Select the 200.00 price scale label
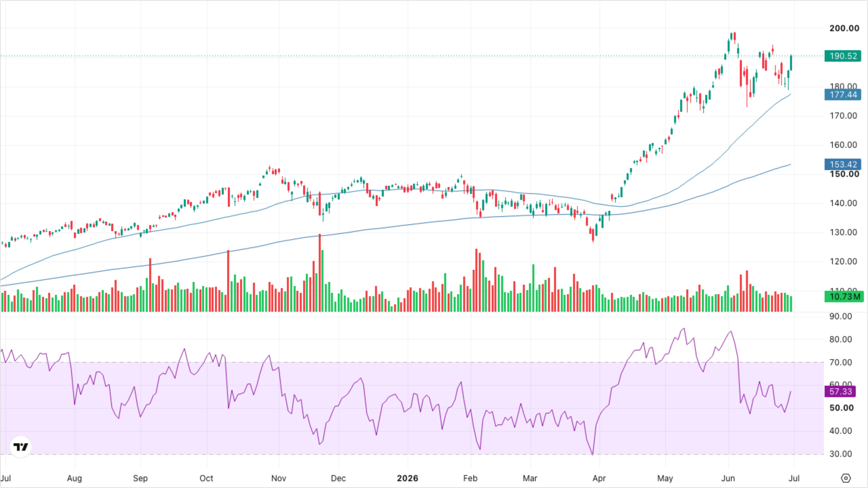 (x=844, y=28)
